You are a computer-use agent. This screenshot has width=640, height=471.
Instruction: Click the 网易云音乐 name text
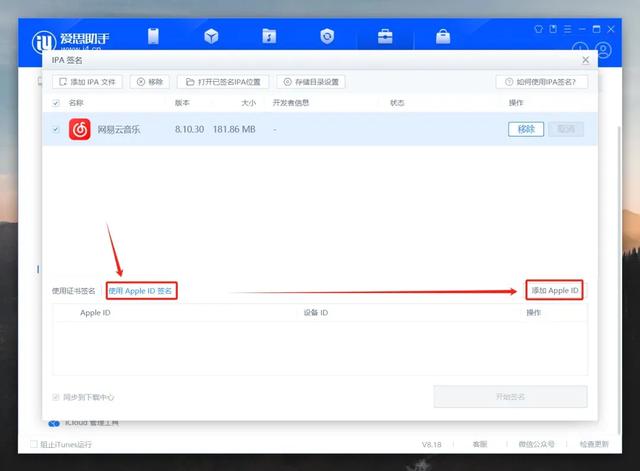coord(119,129)
